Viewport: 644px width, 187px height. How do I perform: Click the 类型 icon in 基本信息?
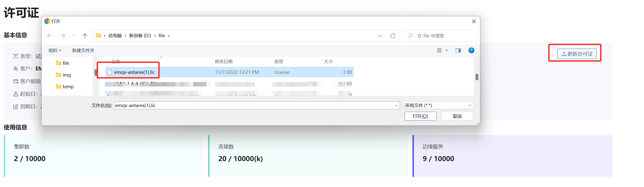pyautogui.click(x=15, y=56)
